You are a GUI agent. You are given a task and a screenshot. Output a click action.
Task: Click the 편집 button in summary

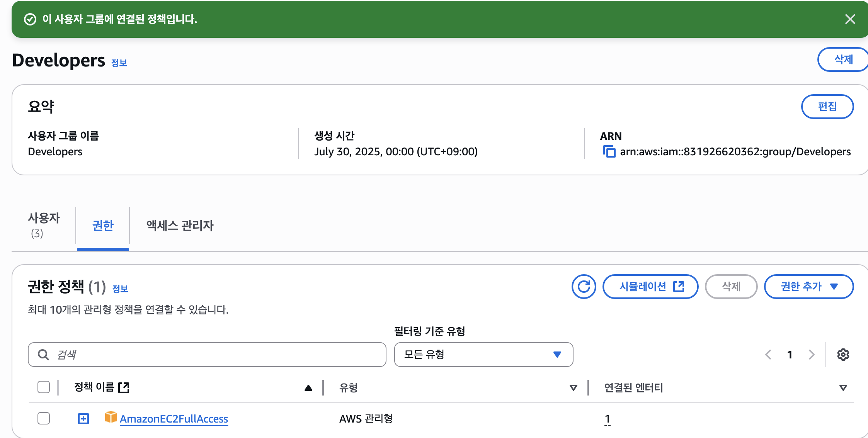tap(827, 107)
